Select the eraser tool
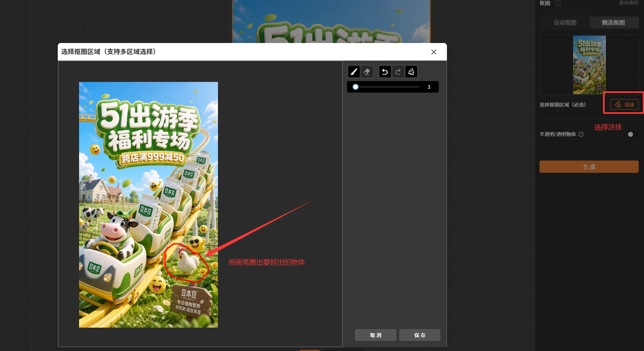The width and height of the screenshot is (644, 351). [367, 72]
